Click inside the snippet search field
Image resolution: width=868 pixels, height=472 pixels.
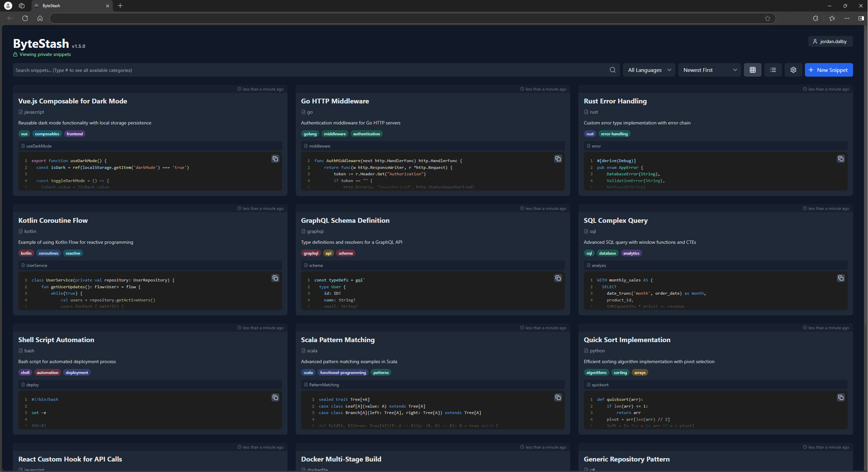[203, 70]
